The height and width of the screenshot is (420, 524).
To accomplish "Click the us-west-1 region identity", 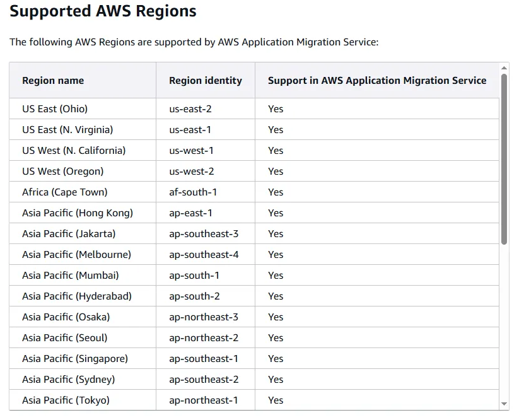I will (x=191, y=150).
